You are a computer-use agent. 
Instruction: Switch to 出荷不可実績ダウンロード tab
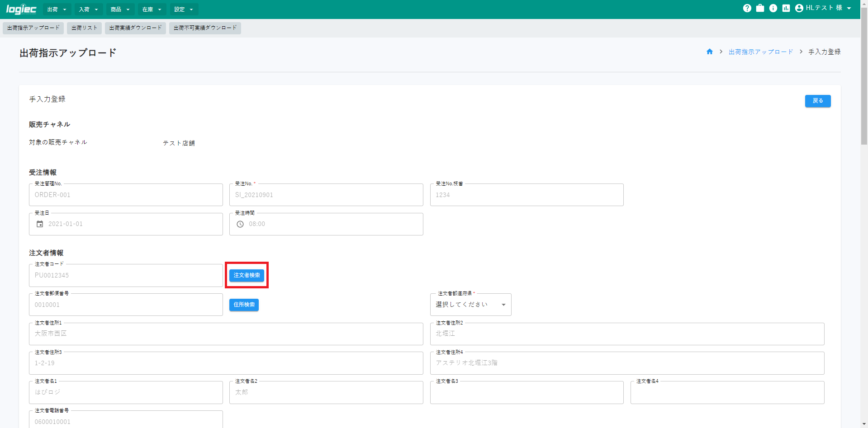[205, 28]
